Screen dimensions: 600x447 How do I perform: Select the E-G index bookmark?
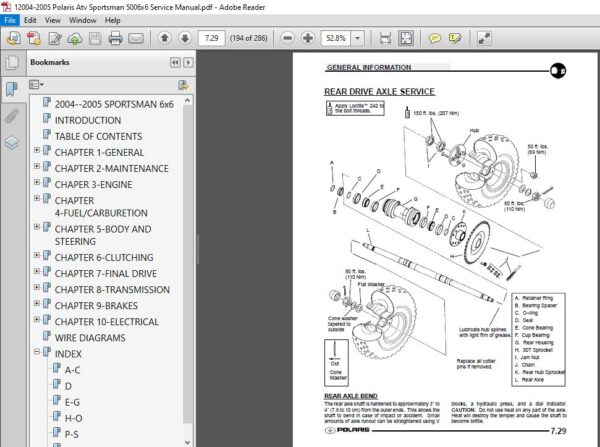(72, 402)
